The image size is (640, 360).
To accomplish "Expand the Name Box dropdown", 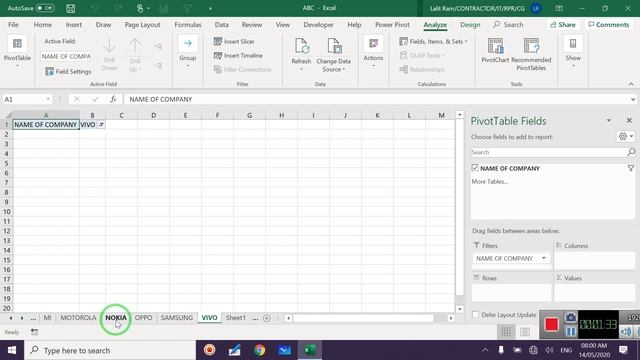I will click(48, 99).
